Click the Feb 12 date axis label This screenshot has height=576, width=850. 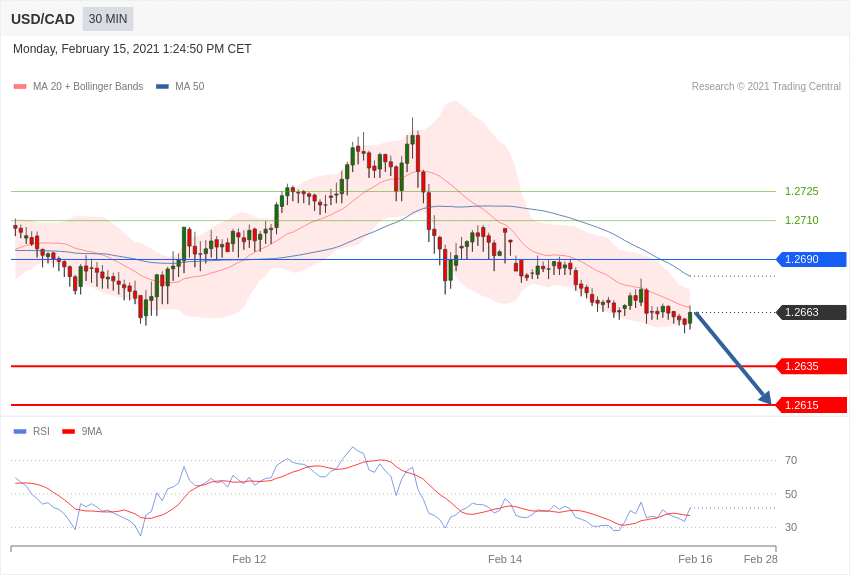click(249, 559)
